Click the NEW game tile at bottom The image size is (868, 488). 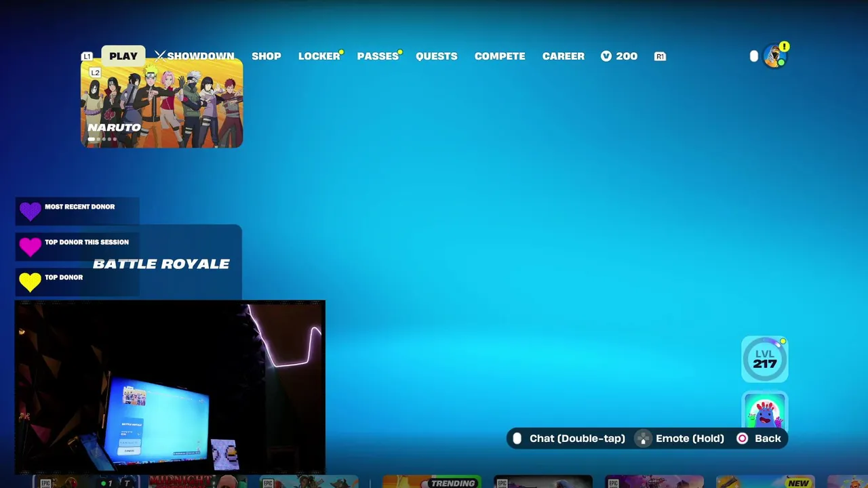click(766, 482)
